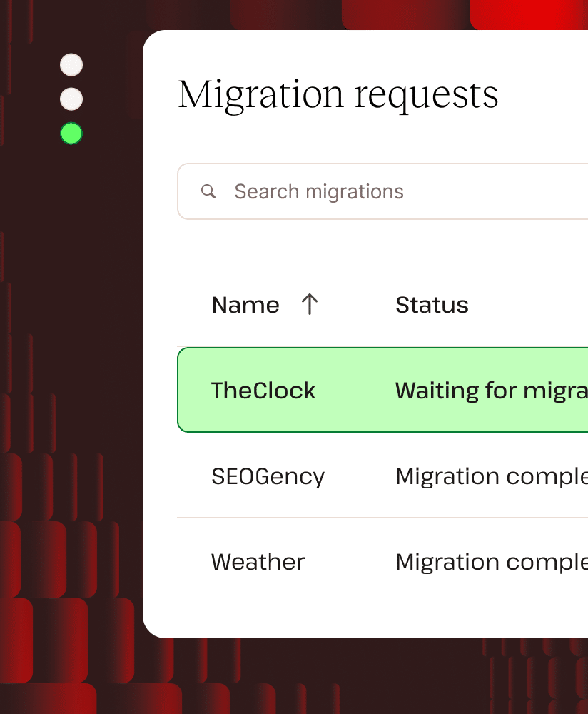Select the highlighted TheClock row
This screenshot has height=714, width=588.
point(321,390)
